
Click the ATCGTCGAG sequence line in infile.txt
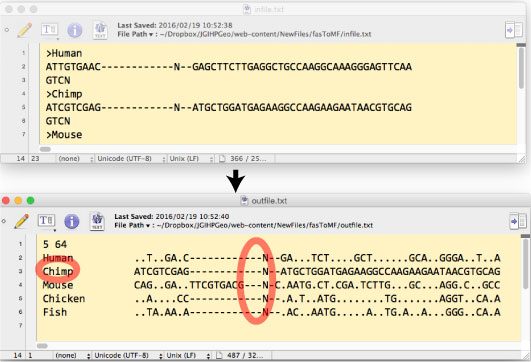(229, 108)
